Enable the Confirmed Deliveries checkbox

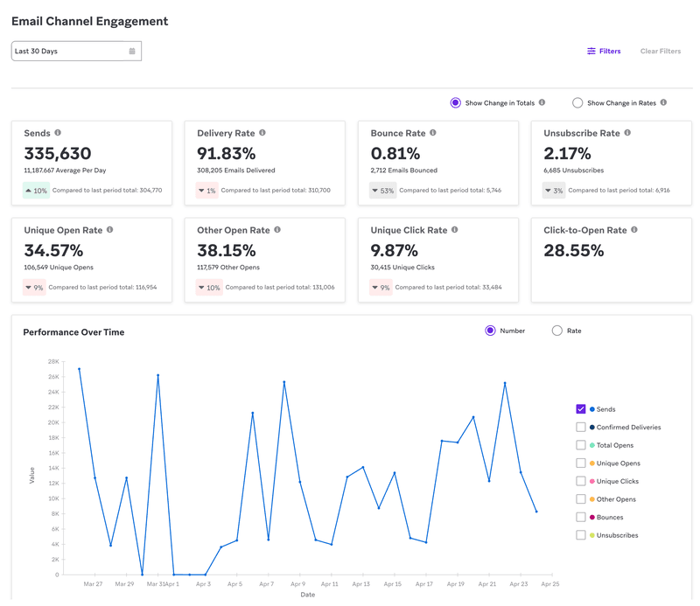click(x=579, y=427)
